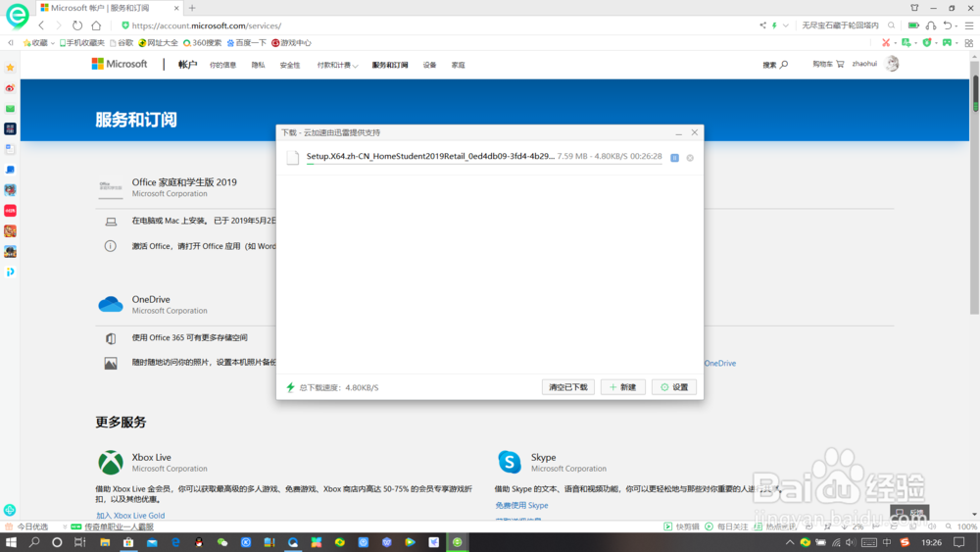Click the green lightning speed mode icon

[x=774, y=25]
